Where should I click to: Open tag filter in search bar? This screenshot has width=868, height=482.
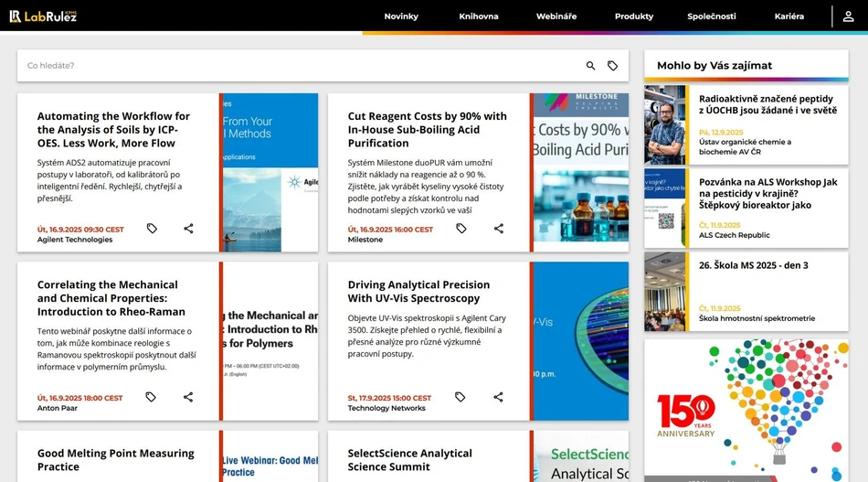[612, 66]
